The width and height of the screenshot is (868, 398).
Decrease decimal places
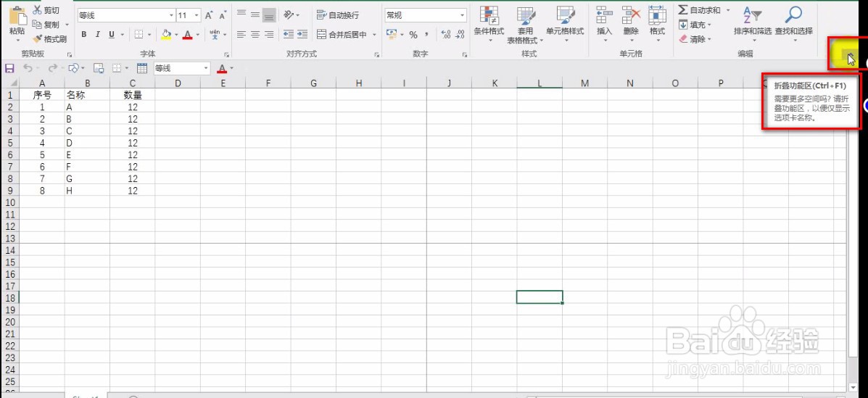click(460, 34)
